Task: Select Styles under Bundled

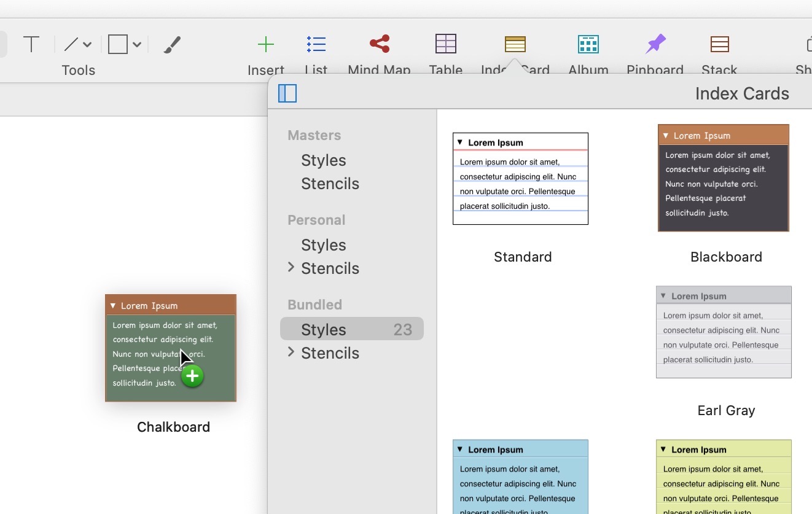Action: 323,330
